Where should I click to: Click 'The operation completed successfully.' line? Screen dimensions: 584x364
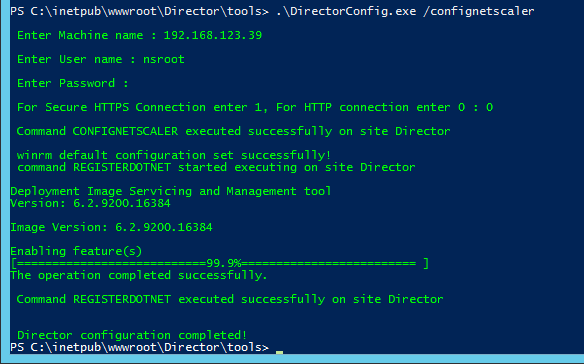pos(139,275)
